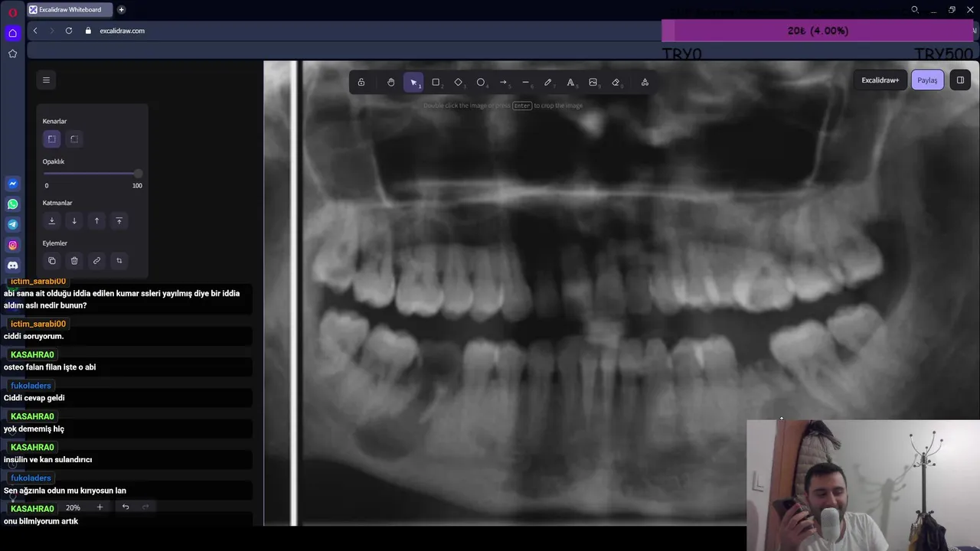
Task: Click the Paylaş share button
Action: click(x=927, y=80)
